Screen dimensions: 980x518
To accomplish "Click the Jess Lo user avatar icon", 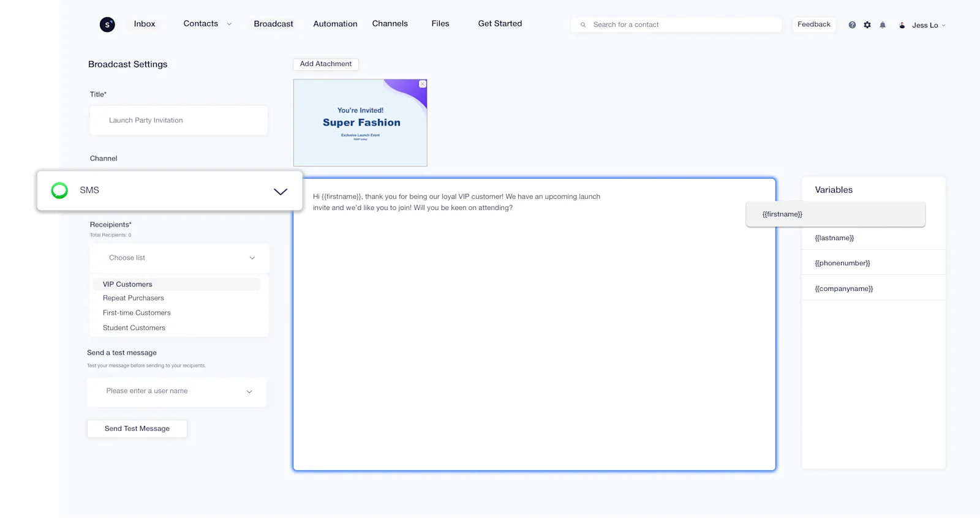I will pyautogui.click(x=902, y=25).
